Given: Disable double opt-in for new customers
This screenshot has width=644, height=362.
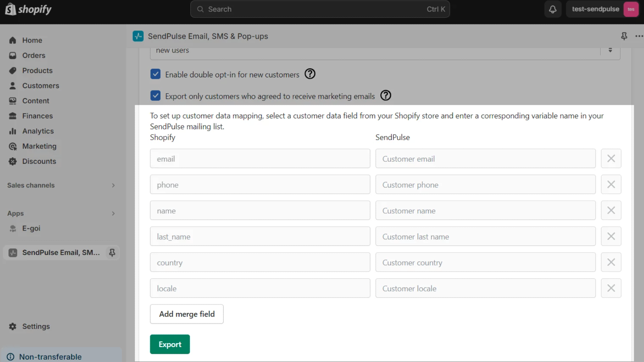Looking at the screenshot, I should pos(155,74).
